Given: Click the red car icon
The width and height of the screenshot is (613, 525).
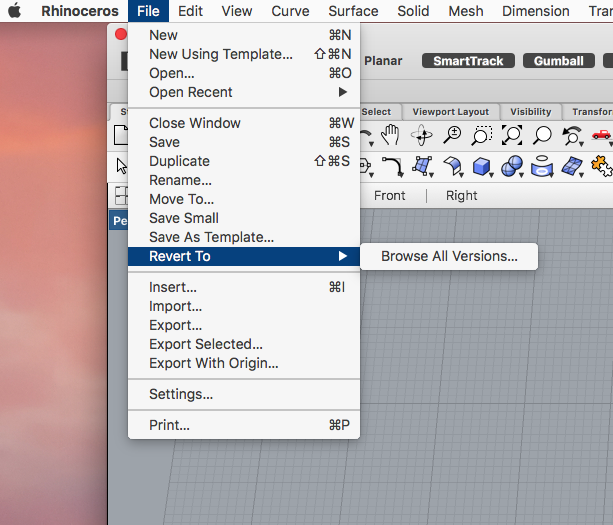Looking at the screenshot, I should click(601, 135).
